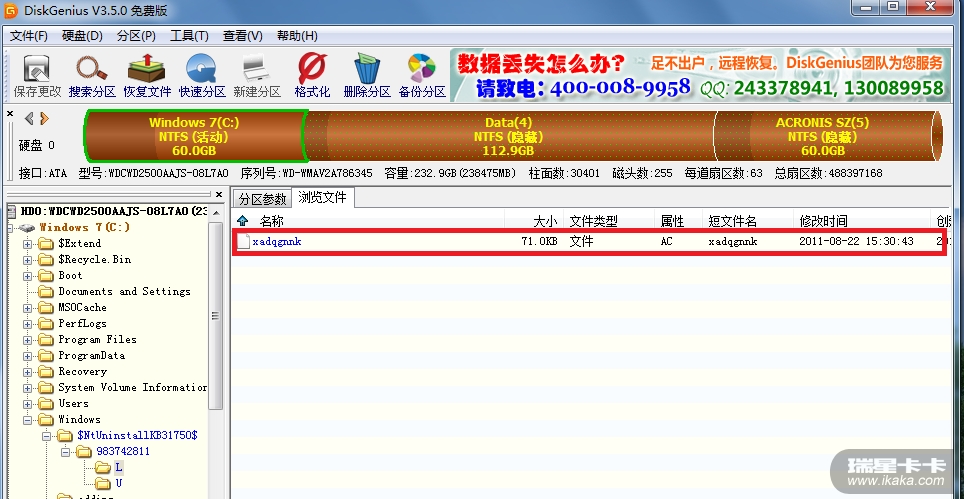This screenshot has width=964, height=499.
Task: Select the Data(4) partition bar
Action: (x=509, y=136)
